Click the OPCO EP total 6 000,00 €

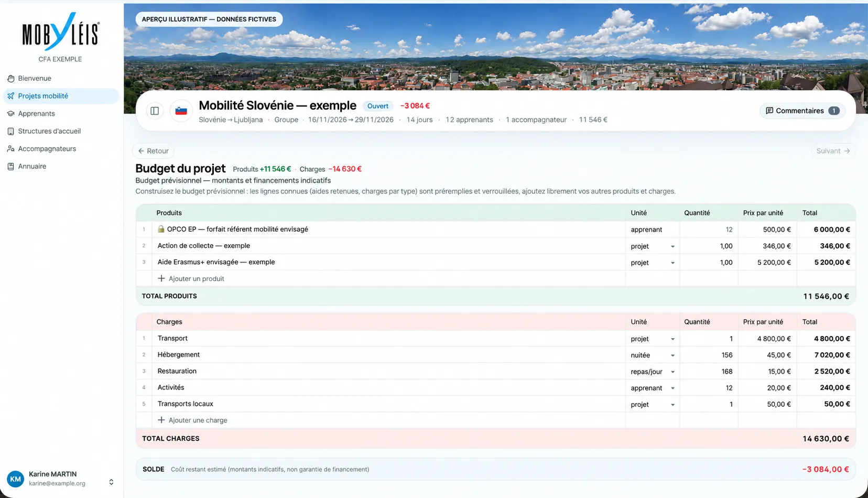coord(832,229)
